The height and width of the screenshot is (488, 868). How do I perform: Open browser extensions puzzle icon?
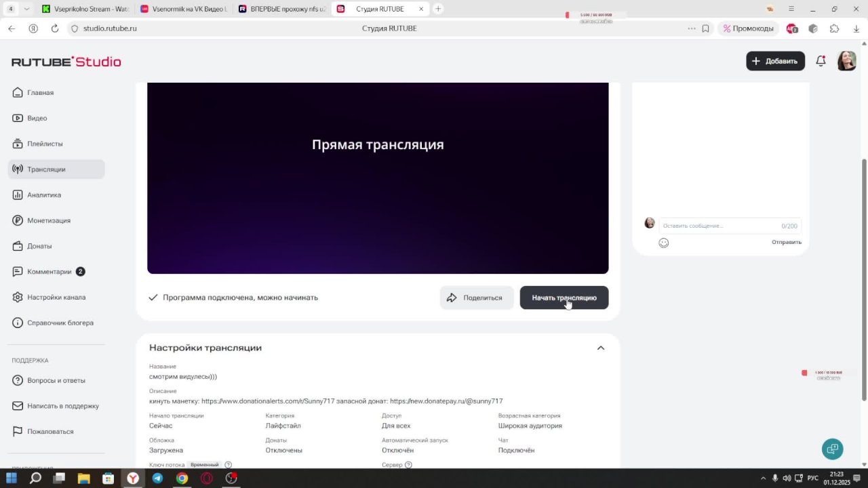pyautogui.click(x=835, y=28)
